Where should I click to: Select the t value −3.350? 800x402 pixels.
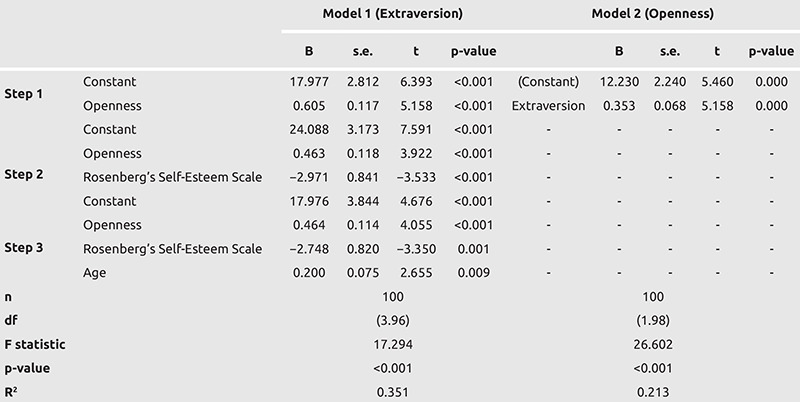[x=416, y=249]
